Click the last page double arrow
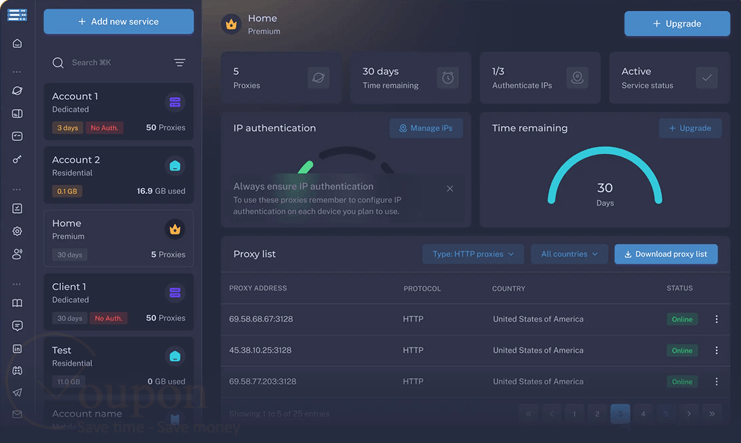 click(x=712, y=414)
